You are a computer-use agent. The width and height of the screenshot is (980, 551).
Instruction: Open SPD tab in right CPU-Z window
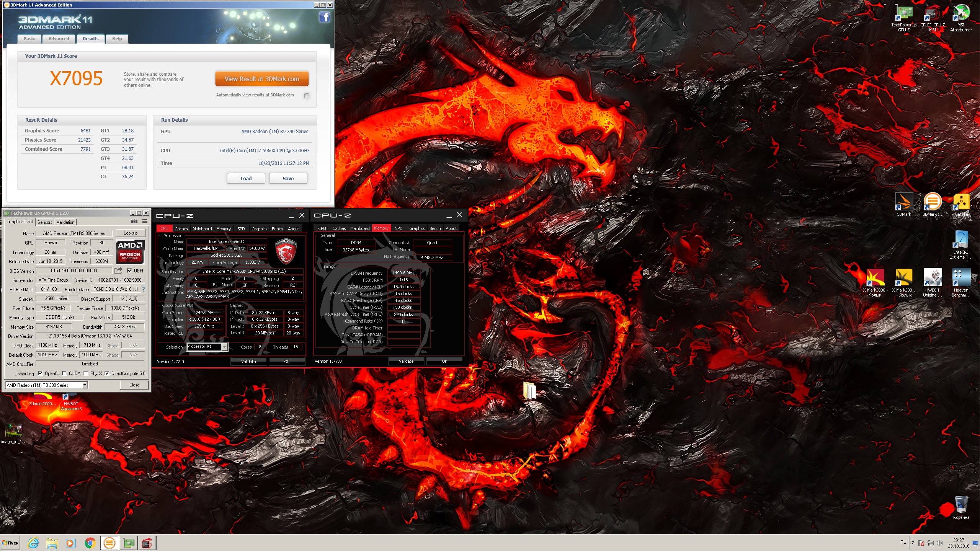(x=399, y=228)
